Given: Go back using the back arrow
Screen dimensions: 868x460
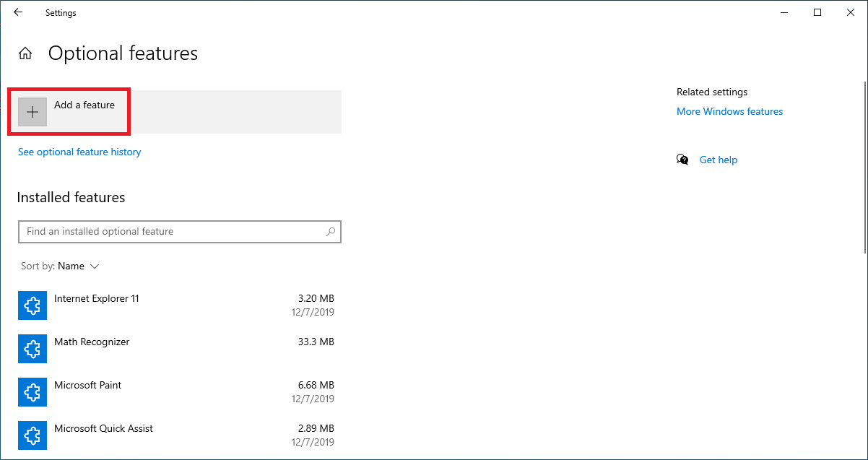Looking at the screenshot, I should 18,12.
